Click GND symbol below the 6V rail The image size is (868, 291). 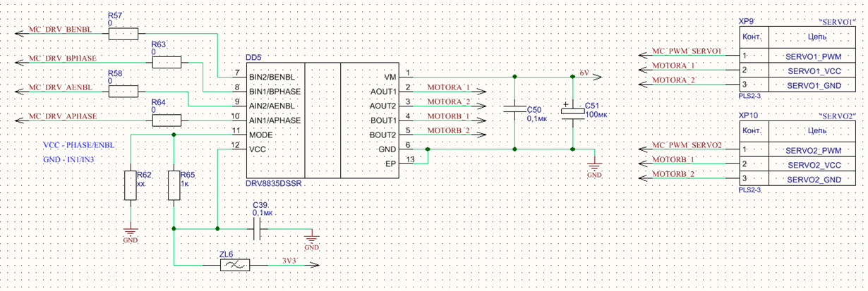click(x=595, y=168)
